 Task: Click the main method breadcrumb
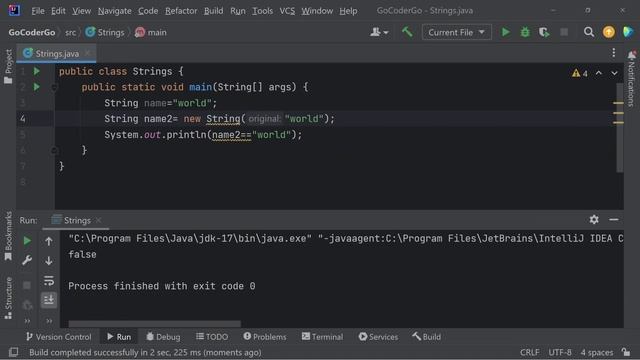coord(151,32)
